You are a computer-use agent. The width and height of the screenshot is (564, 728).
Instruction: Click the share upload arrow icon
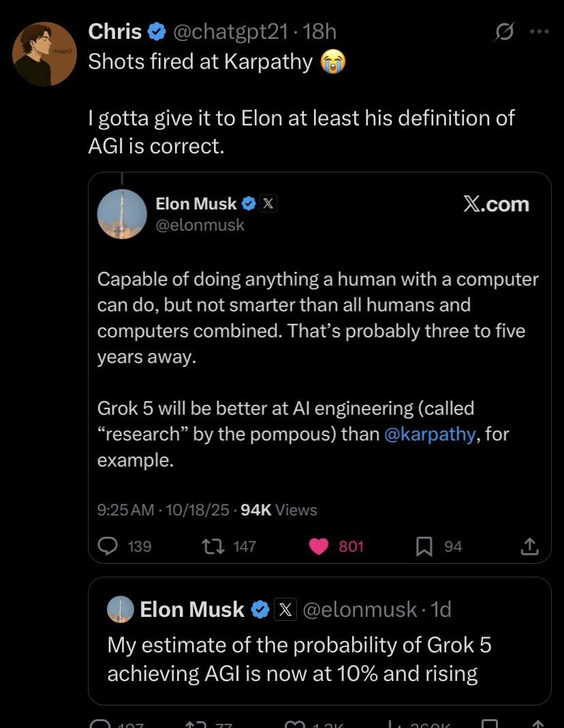[x=529, y=546]
